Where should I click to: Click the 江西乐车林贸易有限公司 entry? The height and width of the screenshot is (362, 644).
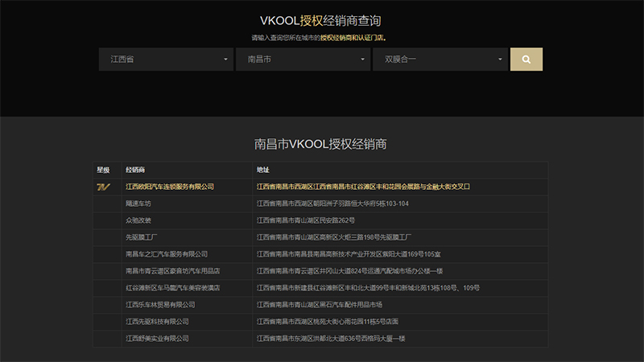[160, 305]
